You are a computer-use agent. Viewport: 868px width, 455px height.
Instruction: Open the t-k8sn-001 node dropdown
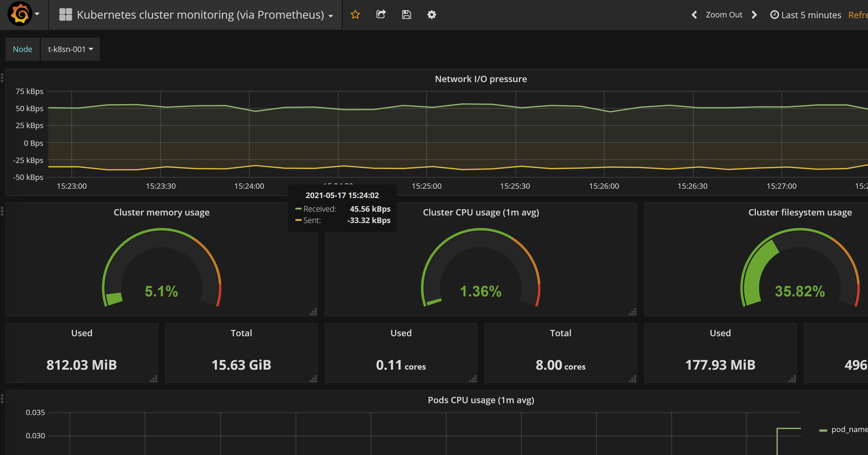tap(70, 49)
